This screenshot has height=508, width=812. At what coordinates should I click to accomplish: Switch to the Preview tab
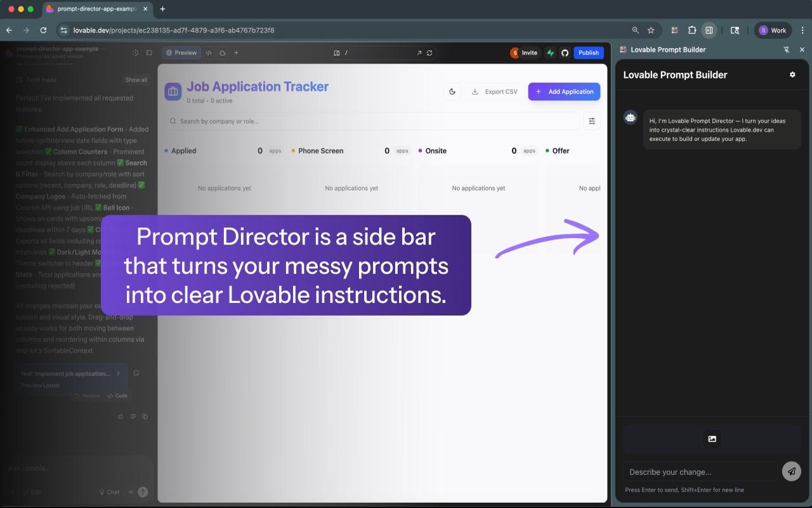pos(181,53)
